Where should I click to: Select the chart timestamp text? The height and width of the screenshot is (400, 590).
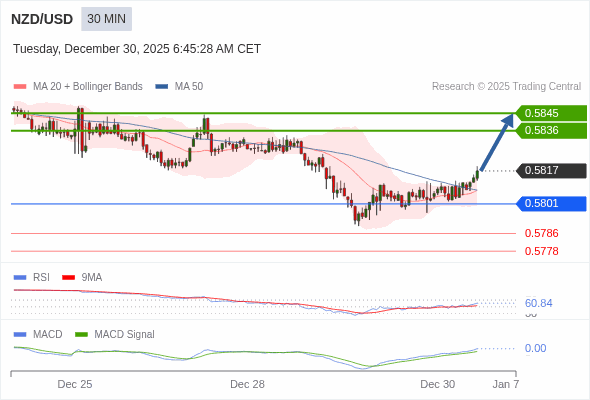point(137,49)
